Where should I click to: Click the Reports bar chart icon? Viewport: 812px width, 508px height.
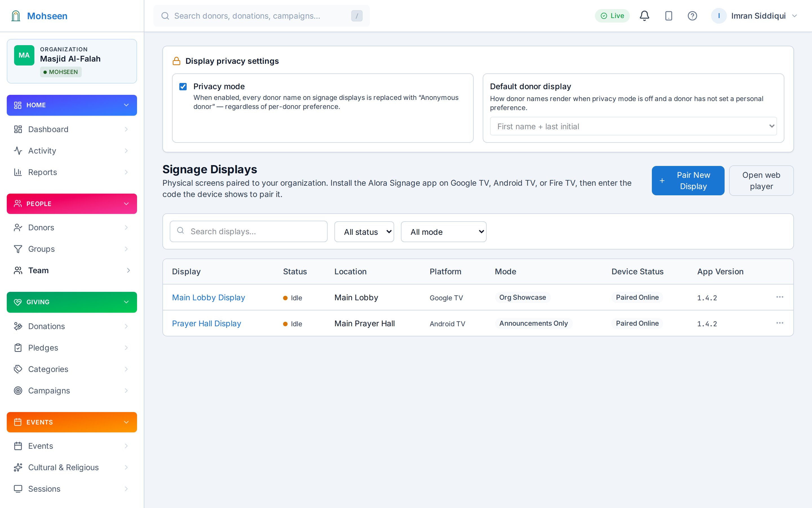(x=18, y=172)
